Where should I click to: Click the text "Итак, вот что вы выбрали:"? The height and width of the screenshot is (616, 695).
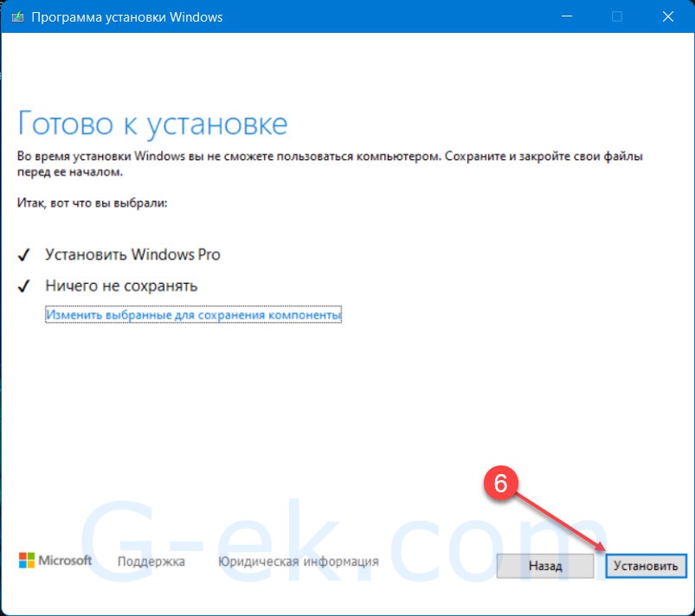[x=93, y=203]
